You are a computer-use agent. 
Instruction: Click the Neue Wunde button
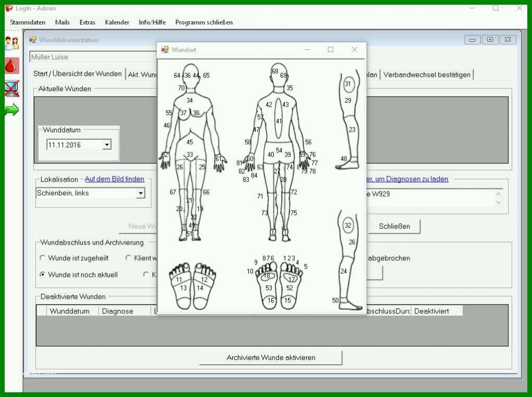pyautogui.click(x=138, y=226)
